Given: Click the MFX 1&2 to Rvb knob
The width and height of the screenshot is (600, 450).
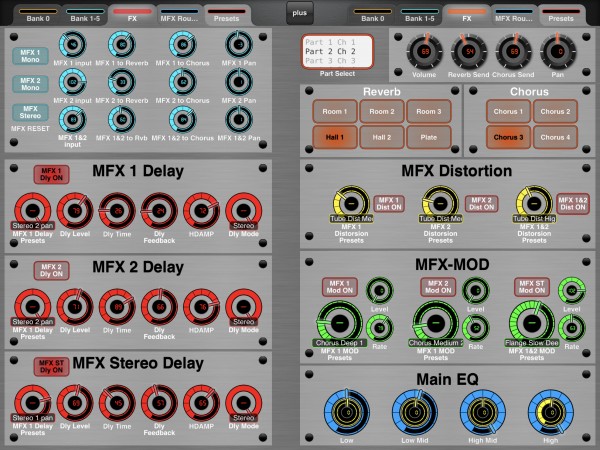Looking at the screenshot, I should (122, 120).
